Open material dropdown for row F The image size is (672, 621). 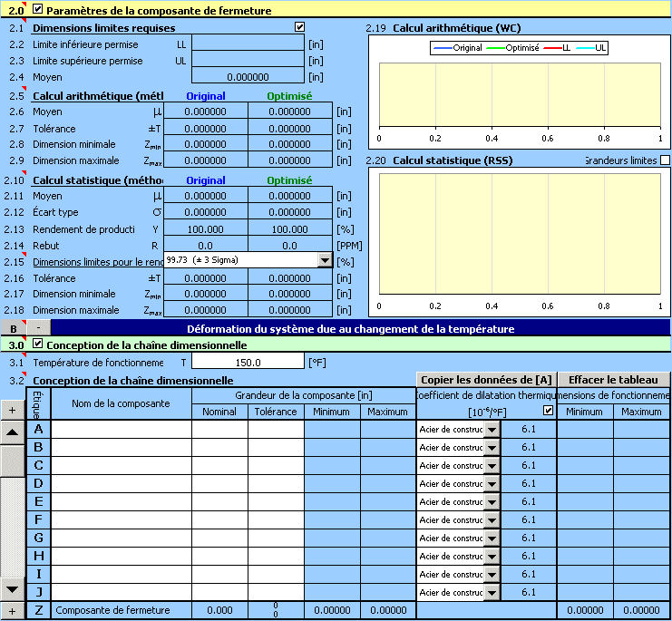492,520
